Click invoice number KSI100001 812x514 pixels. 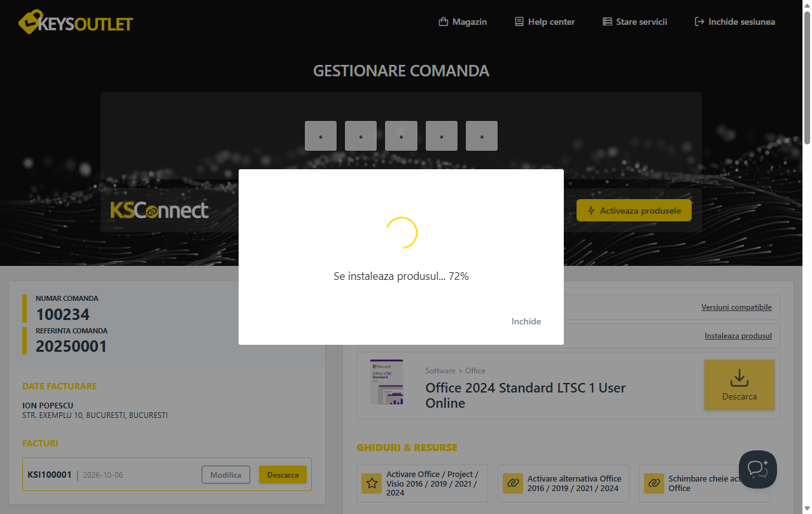click(x=50, y=475)
